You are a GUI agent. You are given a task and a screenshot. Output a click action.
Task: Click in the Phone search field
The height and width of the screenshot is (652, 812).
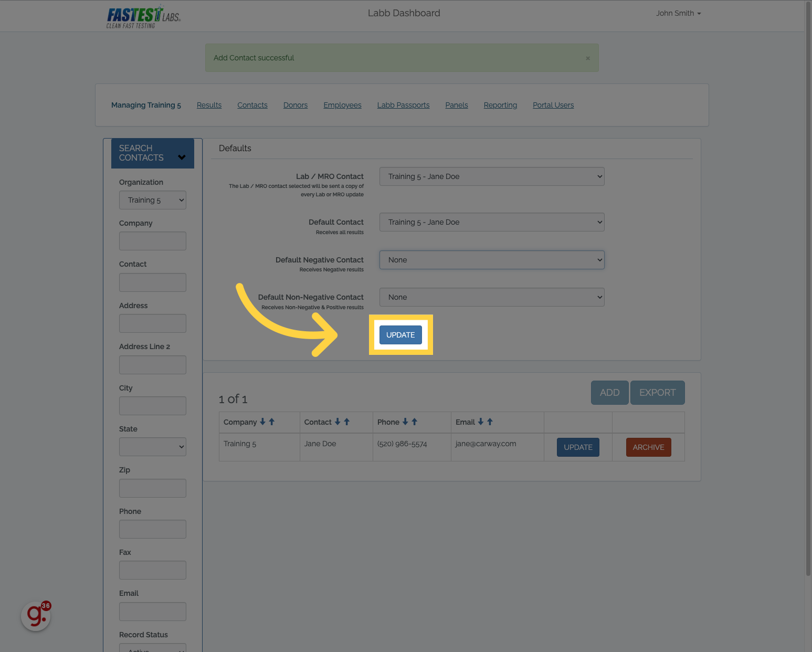pos(153,529)
